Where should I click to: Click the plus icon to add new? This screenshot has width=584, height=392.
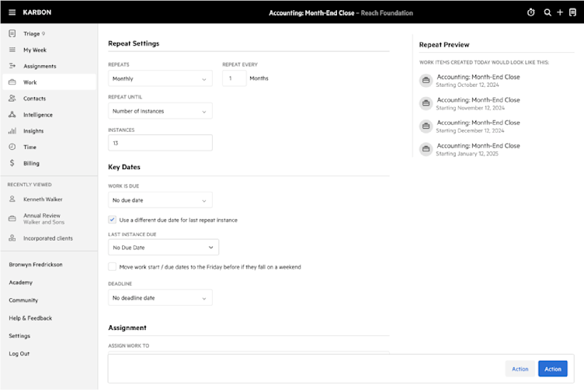(560, 12)
